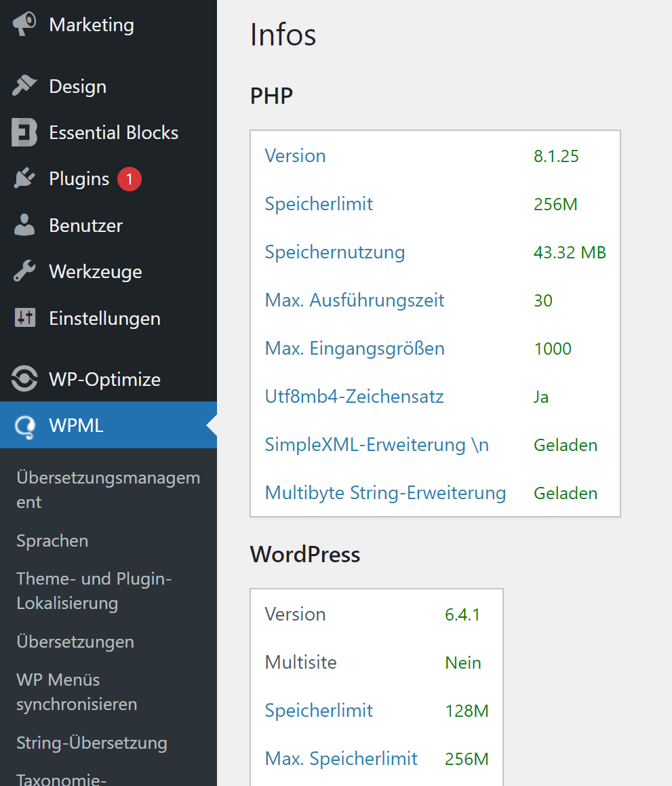Open Übersetzungsmanagement submenu

pos(108,490)
